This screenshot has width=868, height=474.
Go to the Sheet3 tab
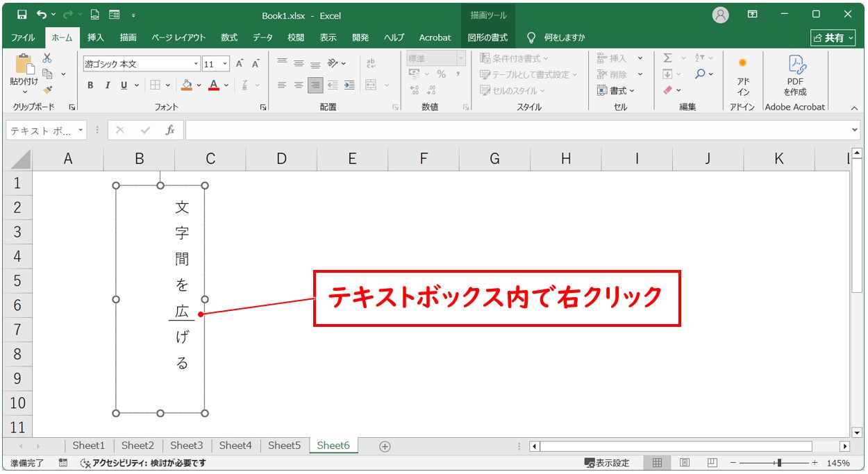click(187, 446)
